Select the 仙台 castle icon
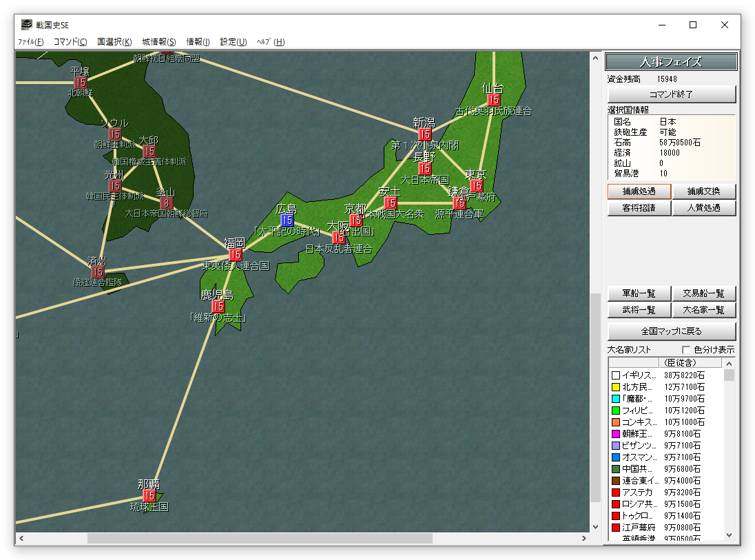The height and width of the screenshot is (560, 755). pyautogui.click(x=493, y=100)
